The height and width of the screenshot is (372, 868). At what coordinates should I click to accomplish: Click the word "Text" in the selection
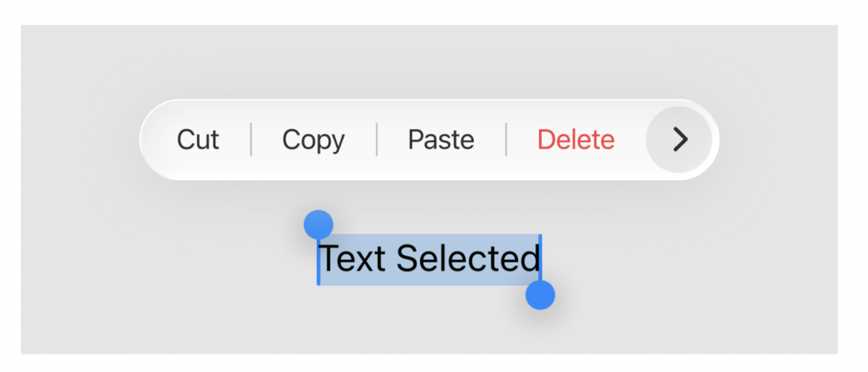click(x=352, y=258)
